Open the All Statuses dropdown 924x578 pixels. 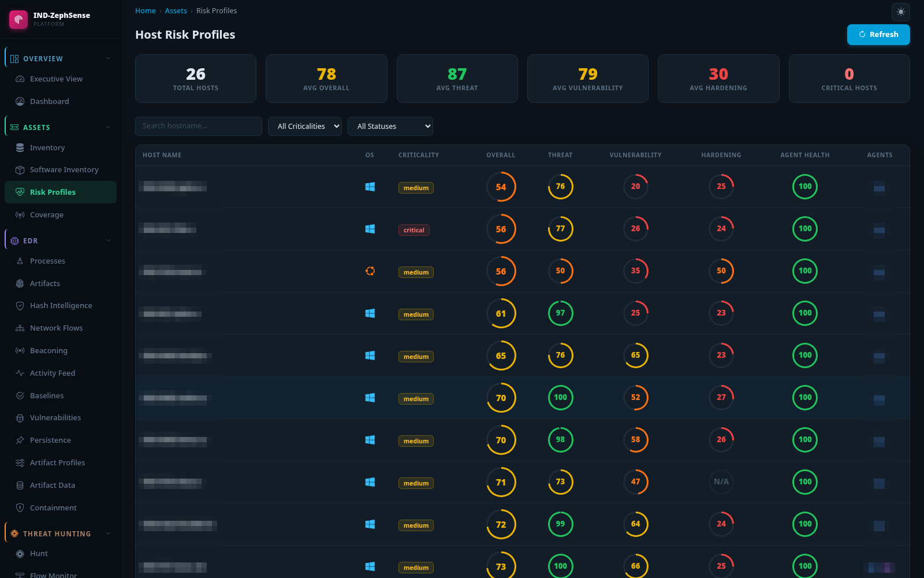(x=390, y=127)
